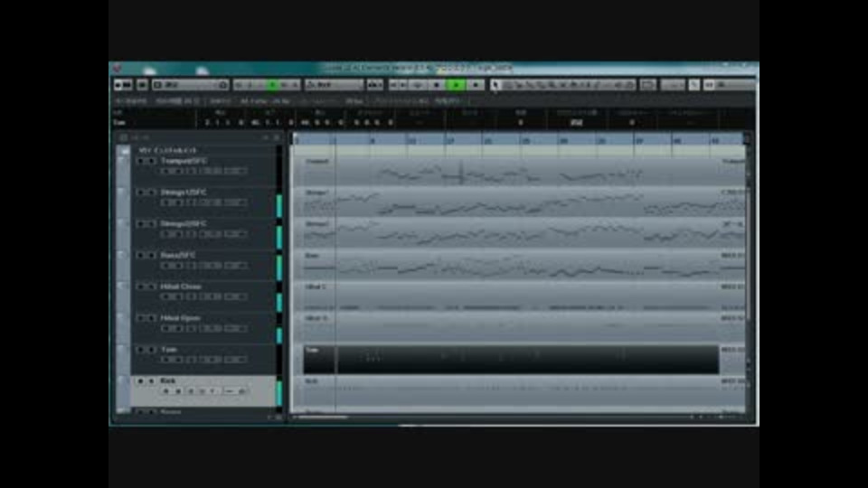The height and width of the screenshot is (488, 868).
Task: Select the Glue tool
Action: pos(530,85)
